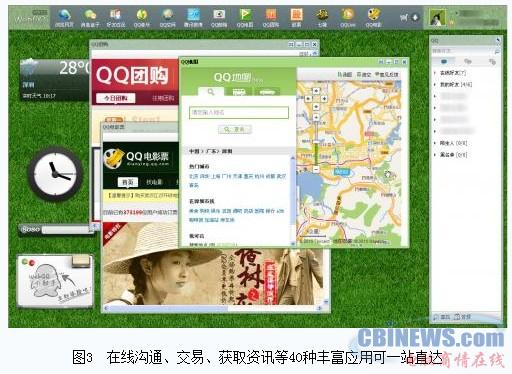The width and height of the screenshot is (512, 374).
Task: Click the analog clock widget
Action: click(x=56, y=175)
